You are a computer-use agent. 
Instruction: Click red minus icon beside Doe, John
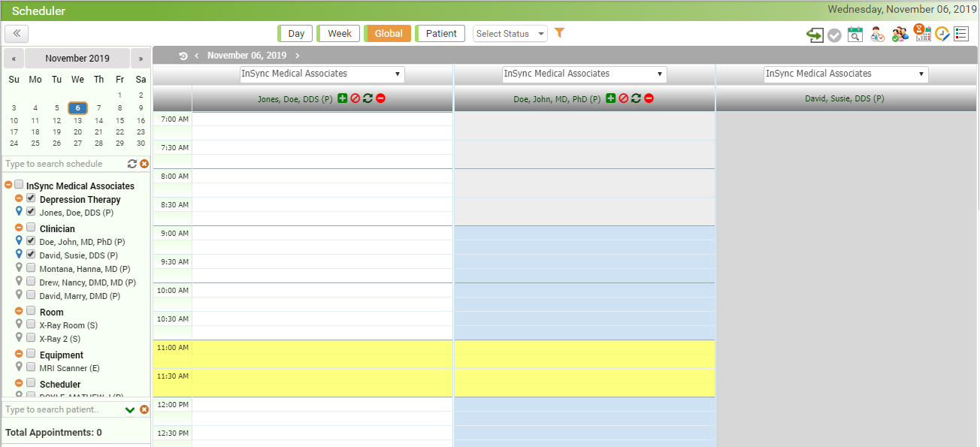point(649,98)
